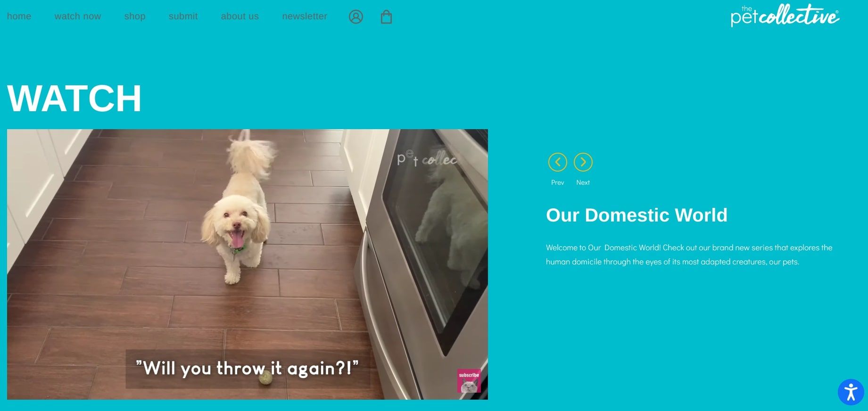The width and height of the screenshot is (868, 411).
Task: Click the WATCH heading
Action: click(74, 99)
